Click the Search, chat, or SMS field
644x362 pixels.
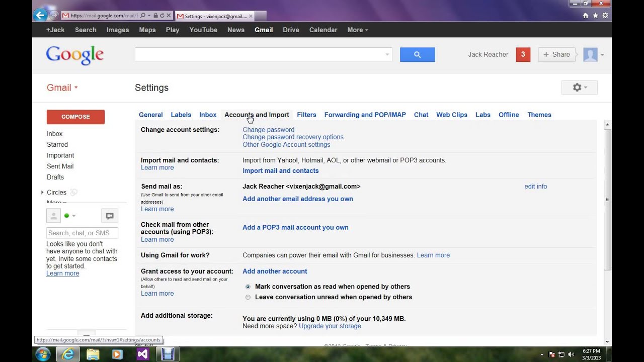click(x=82, y=233)
